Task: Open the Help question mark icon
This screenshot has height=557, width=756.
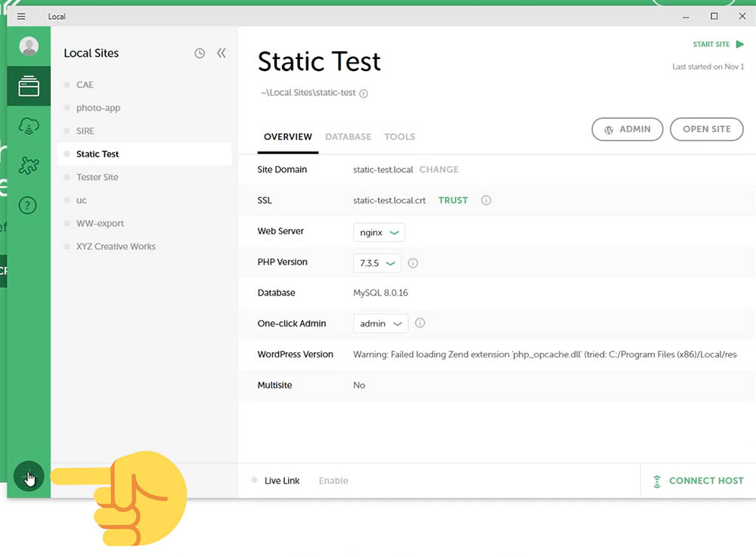Action: tap(27, 206)
